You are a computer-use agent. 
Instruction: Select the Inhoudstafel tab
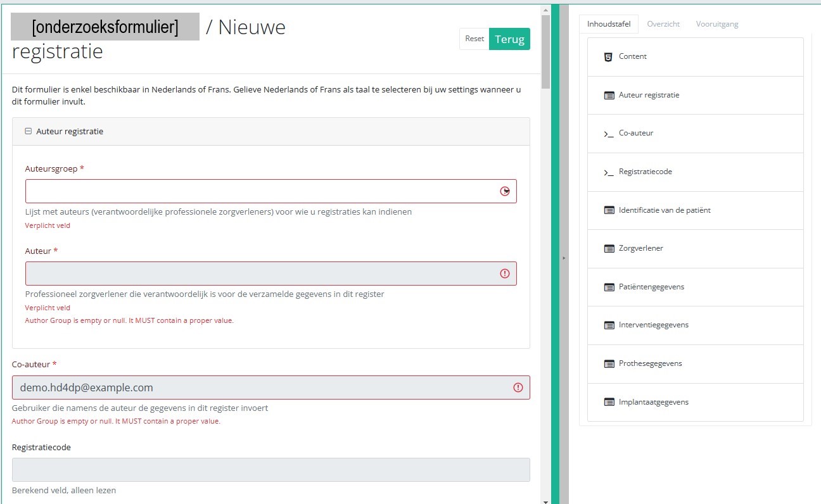[608, 24]
